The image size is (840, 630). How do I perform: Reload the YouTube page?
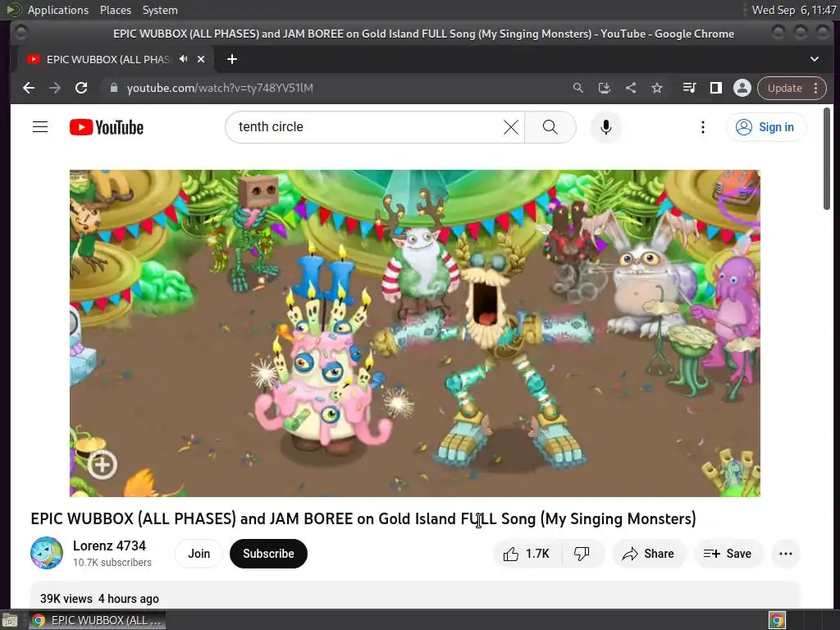pyautogui.click(x=81, y=88)
